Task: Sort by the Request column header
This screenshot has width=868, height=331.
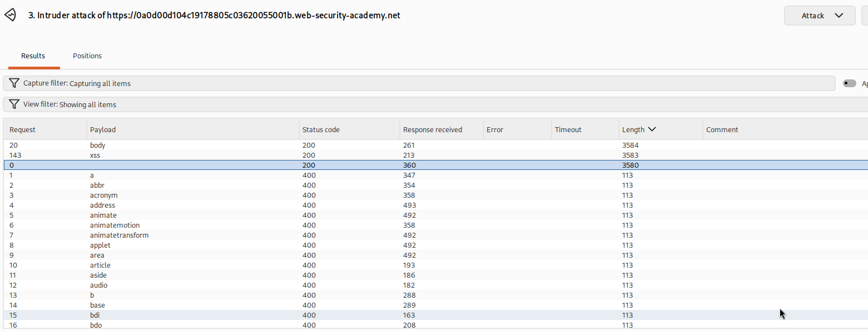Action: click(x=45, y=129)
